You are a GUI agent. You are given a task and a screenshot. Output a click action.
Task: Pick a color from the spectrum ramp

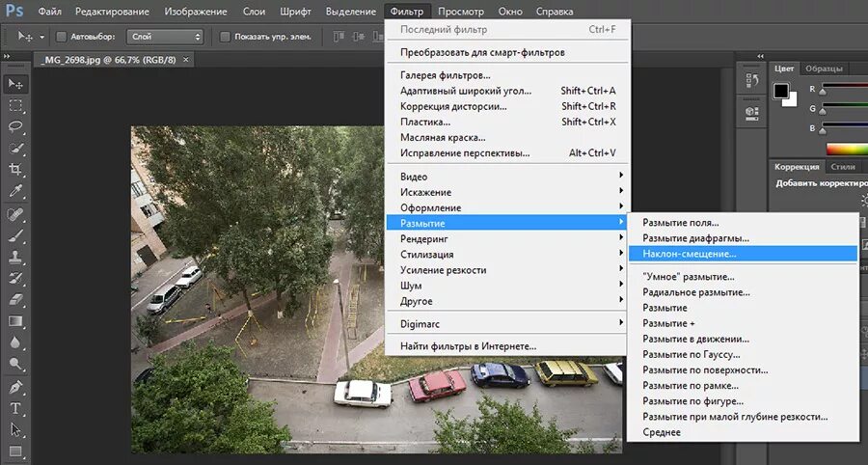click(x=847, y=149)
